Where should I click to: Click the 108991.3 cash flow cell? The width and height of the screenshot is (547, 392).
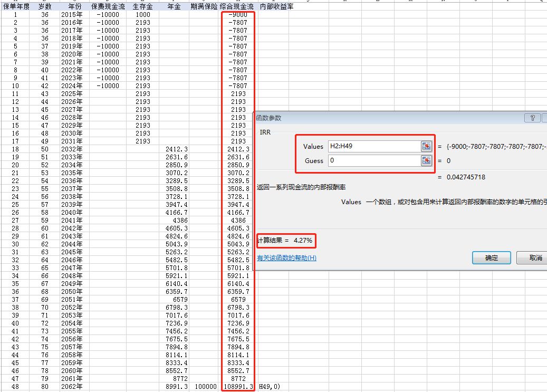coord(238,386)
